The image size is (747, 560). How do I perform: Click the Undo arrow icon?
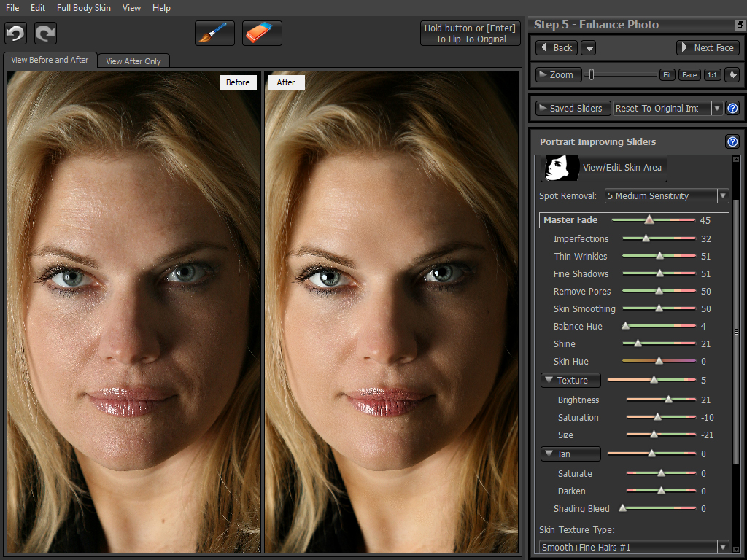(x=16, y=34)
